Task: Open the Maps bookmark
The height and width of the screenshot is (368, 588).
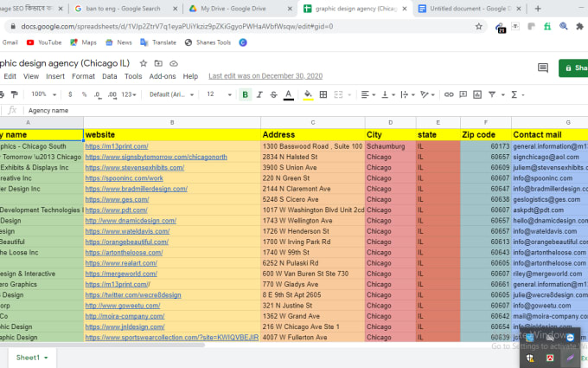Action: [84, 42]
